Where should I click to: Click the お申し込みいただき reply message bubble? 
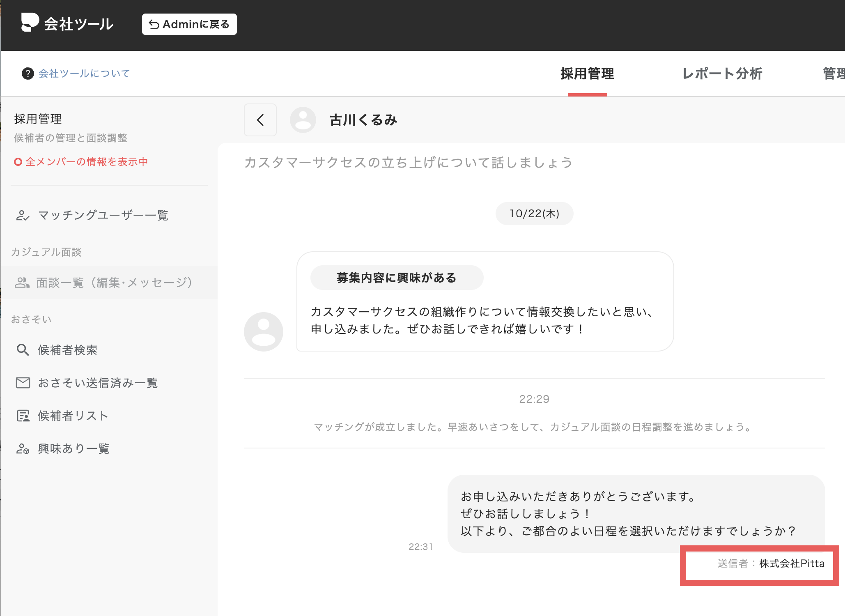coord(636,514)
